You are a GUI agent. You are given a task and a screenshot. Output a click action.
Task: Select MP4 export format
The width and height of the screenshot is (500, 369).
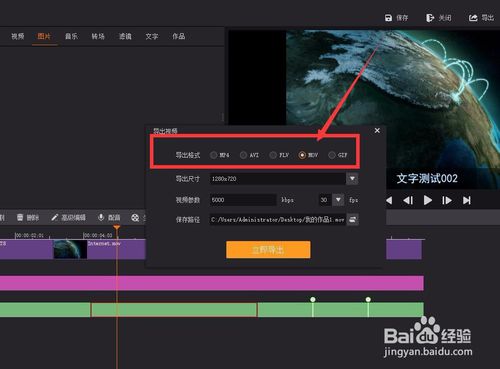tap(214, 155)
